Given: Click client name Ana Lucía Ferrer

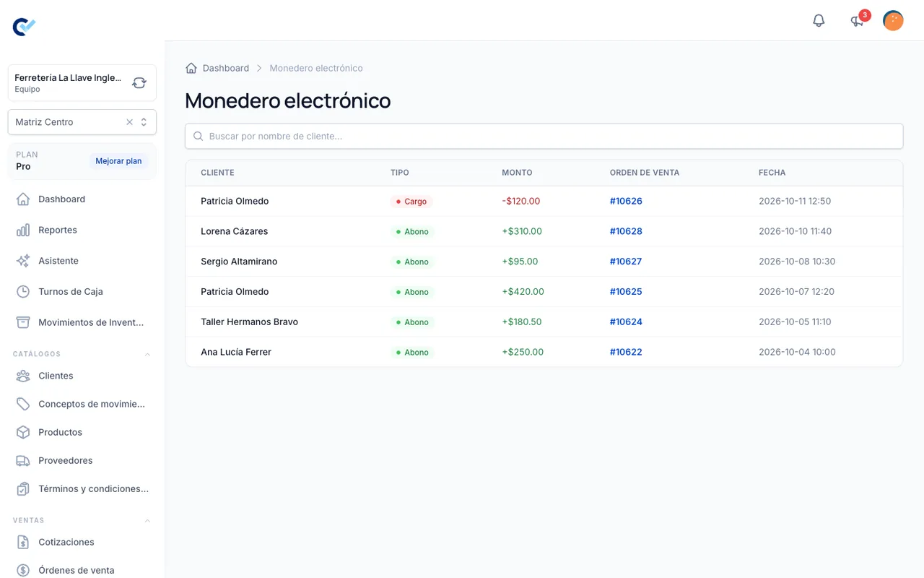Looking at the screenshot, I should click(x=236, y=353).
